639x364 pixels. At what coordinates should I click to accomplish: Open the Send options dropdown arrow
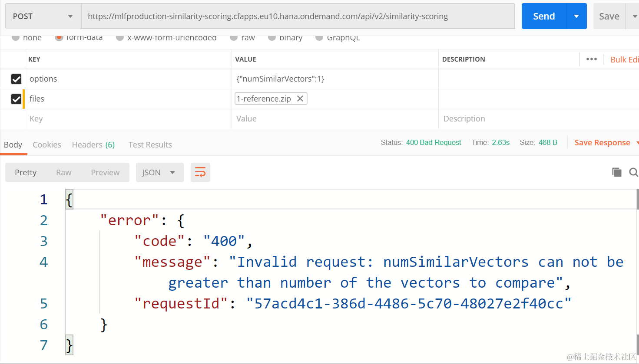click(576, 16)
